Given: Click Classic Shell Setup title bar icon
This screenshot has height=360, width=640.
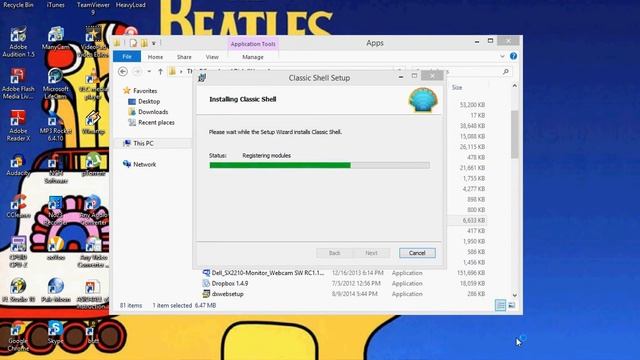Looking at the screenshot, I should click(x=202, y=78).
